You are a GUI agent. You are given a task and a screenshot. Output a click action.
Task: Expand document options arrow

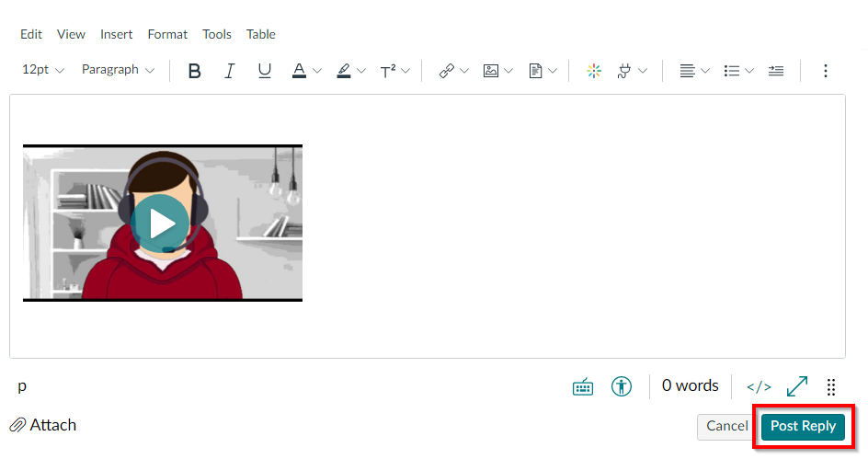(x=553, y=71)
